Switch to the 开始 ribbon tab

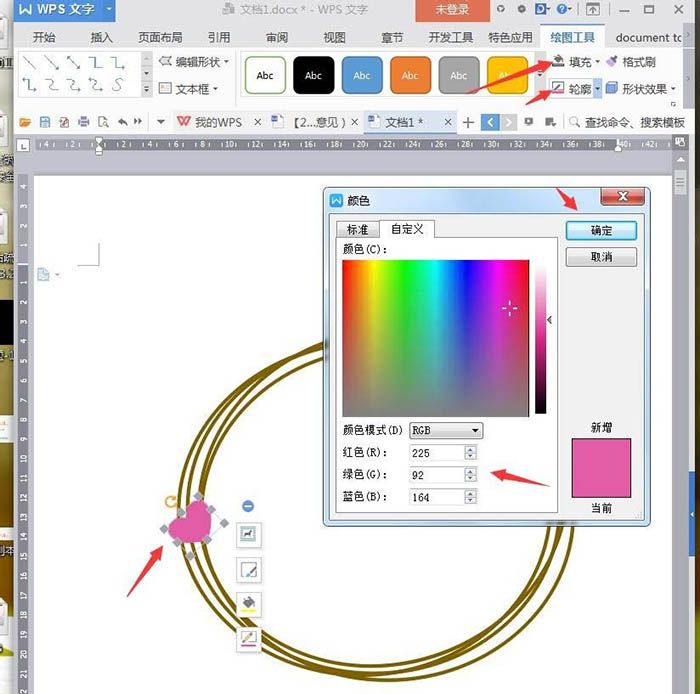coord(44,37)
